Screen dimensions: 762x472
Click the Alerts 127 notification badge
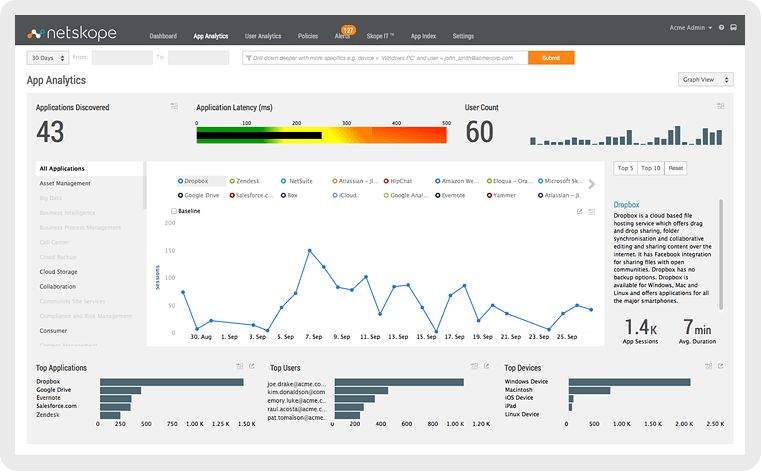point(348,30)
